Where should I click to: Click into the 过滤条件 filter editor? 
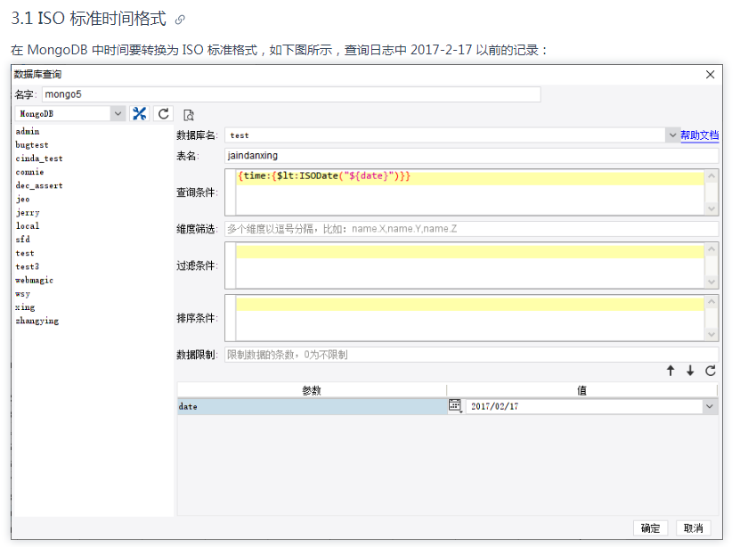(470, 265)
